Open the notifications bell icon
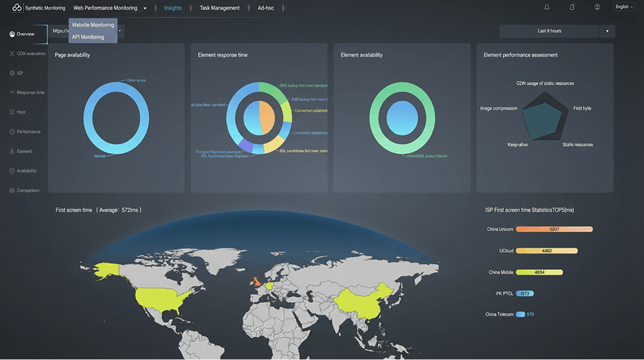This screenshot has height=360, width=644. click(x=547, y=7)
